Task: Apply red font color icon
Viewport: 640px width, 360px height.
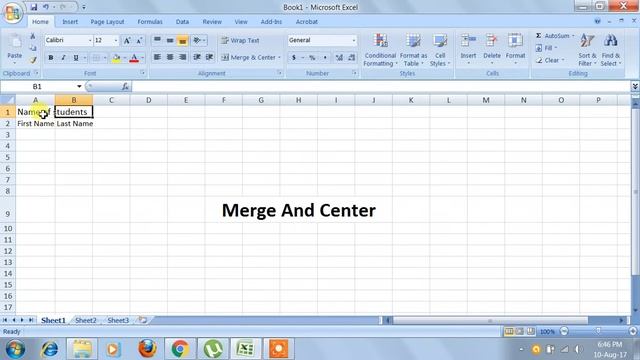Action: [x=134, y=58]
